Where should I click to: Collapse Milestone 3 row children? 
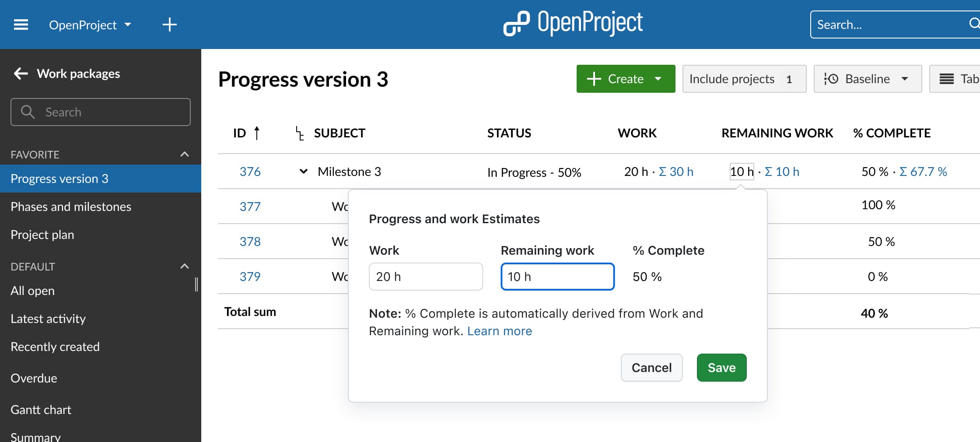(x=304, y=172)
